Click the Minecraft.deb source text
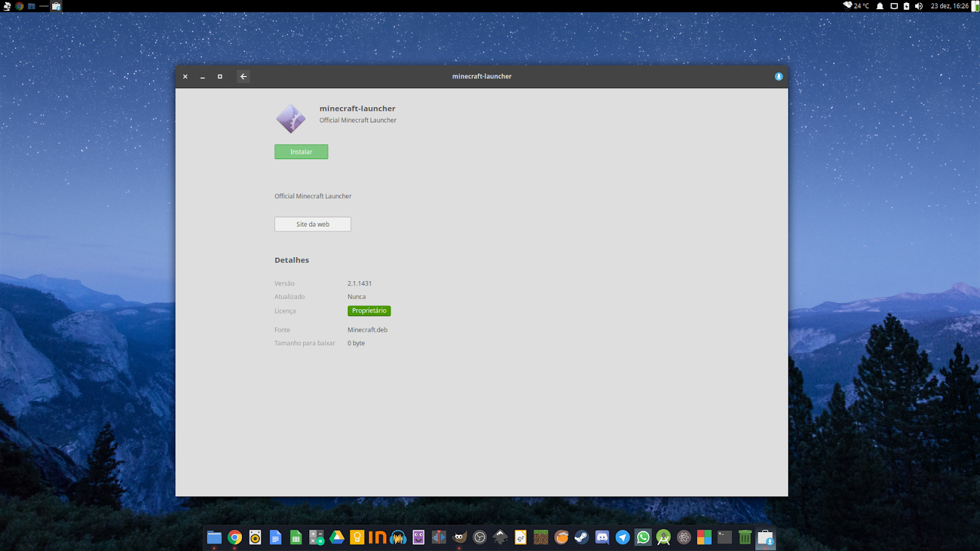Image resolution: width=980 pixels, height=551 pixels. [367, 330]
